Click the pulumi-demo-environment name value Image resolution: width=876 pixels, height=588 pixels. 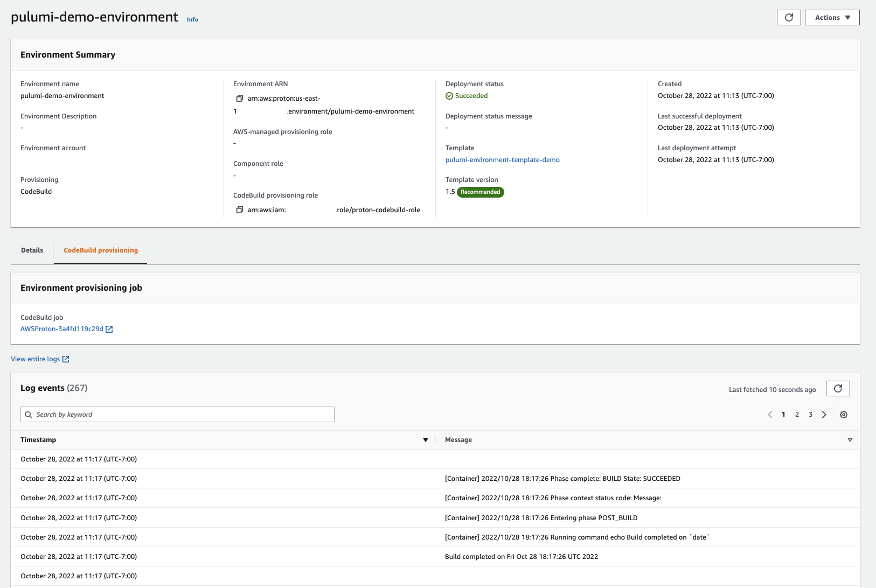point(62,96)
